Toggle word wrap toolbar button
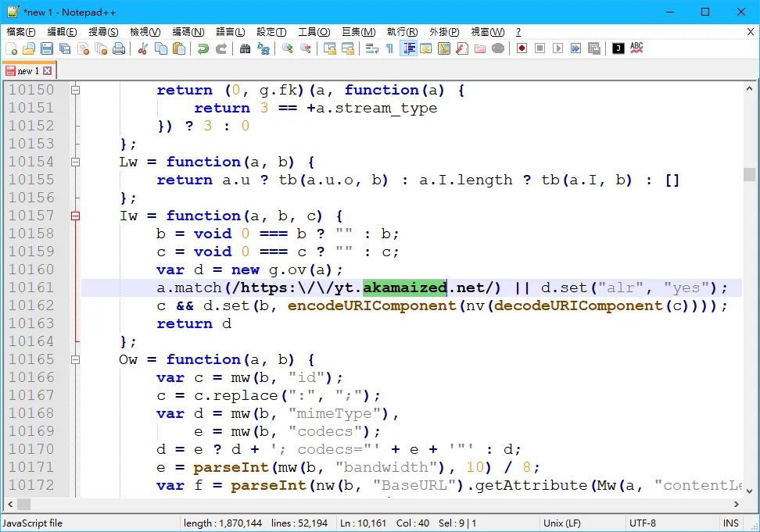The image size is (760, 532). pos(371,48)
